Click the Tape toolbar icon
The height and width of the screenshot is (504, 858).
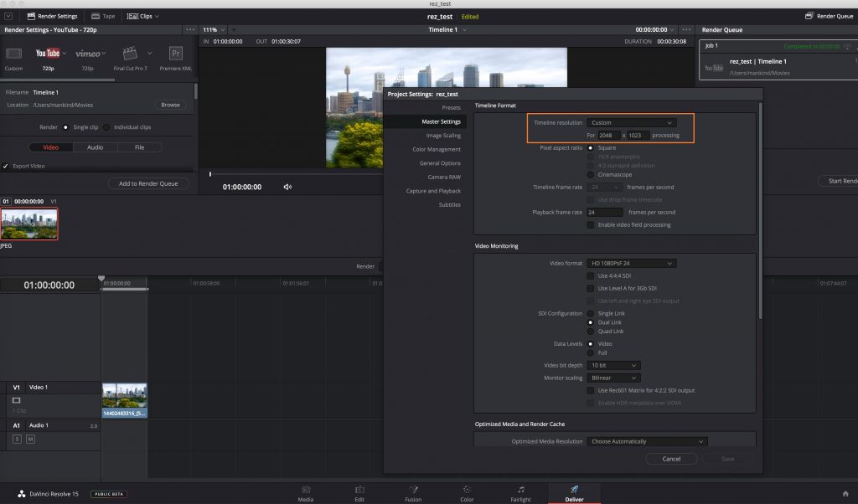(96, 16)
